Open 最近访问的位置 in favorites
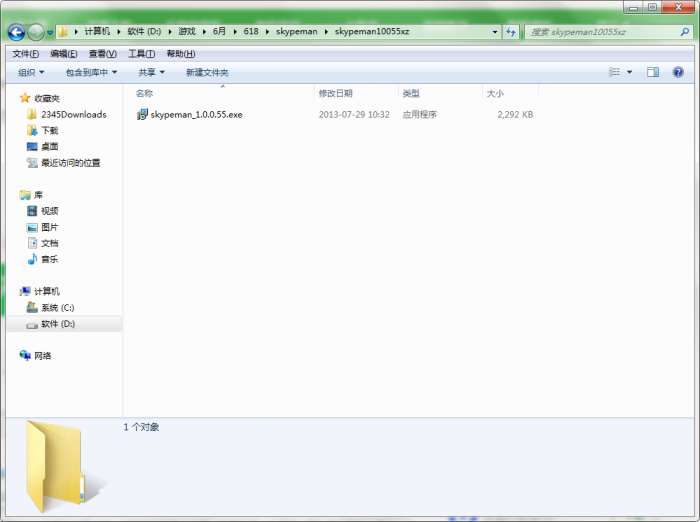 (x=71, y=163)
